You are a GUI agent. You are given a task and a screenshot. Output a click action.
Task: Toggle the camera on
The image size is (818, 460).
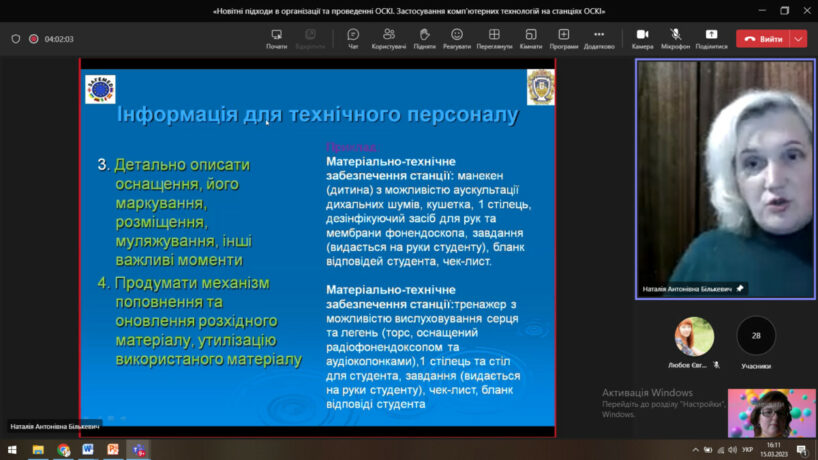click(x=642, y=38)
